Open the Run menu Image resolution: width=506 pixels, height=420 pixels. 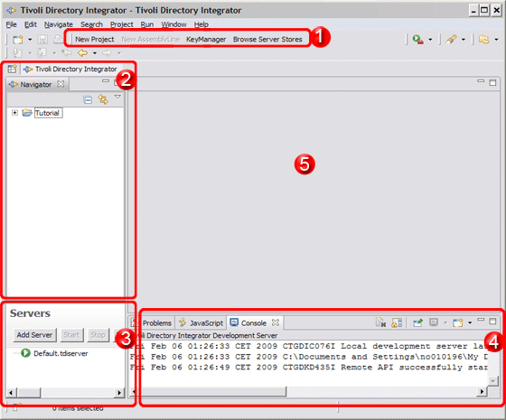[x=146, y=24]
